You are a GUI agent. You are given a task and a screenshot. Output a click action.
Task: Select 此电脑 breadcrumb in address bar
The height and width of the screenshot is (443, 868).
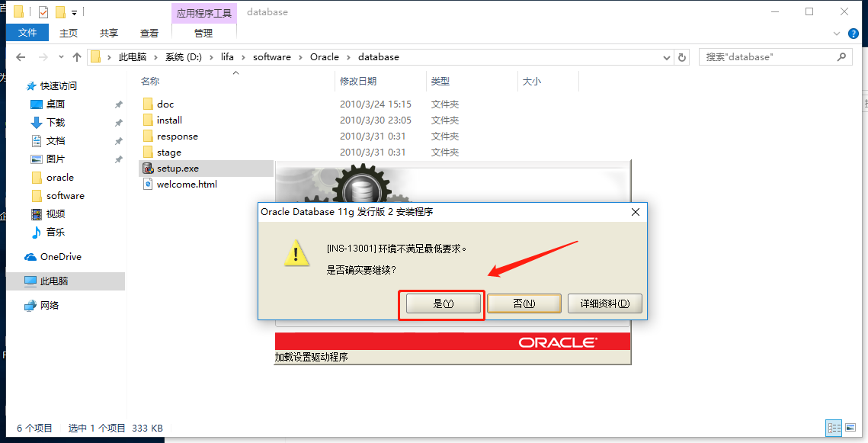pos(133,57)
